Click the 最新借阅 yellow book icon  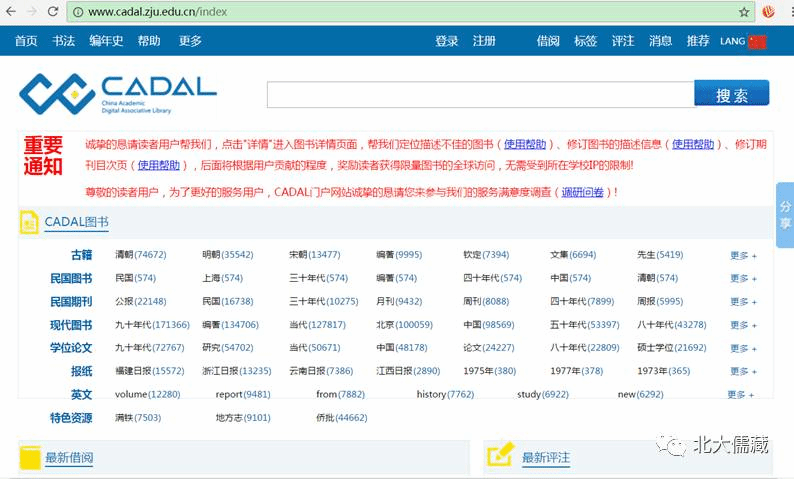coord(30,457)
